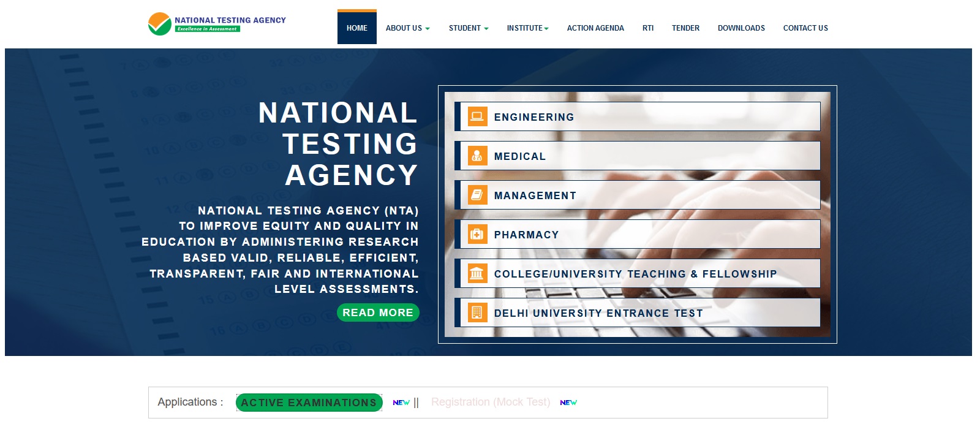The height and width of the screenshot is (424, 980).
Task: Click the ACTIVE EXAMINATIONS button
Action: coord(309,403)
